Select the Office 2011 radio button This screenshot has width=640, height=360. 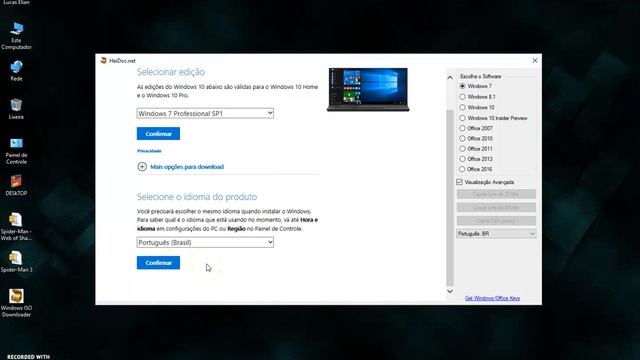462,149
